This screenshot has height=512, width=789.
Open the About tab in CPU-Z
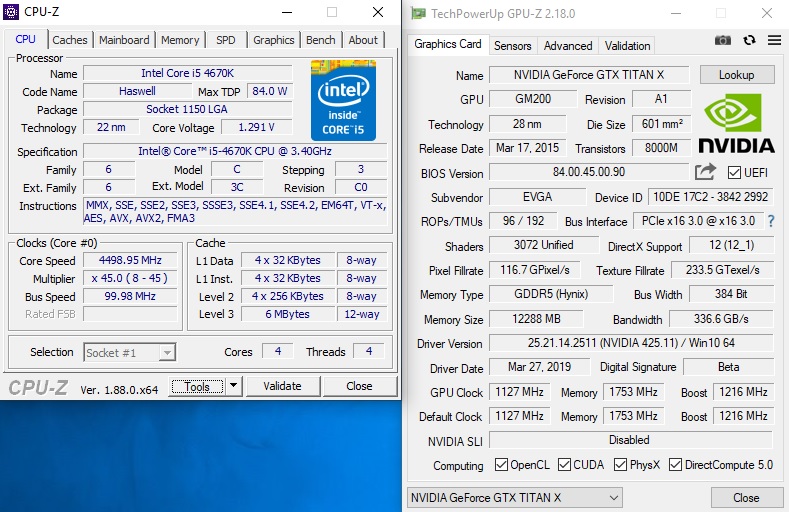click(363, 40)
